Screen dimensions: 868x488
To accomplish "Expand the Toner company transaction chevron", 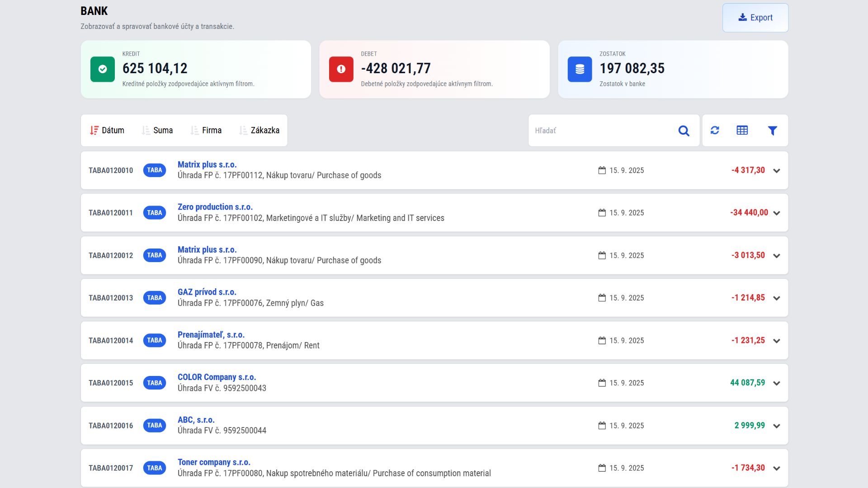I will tap(776, 469).
